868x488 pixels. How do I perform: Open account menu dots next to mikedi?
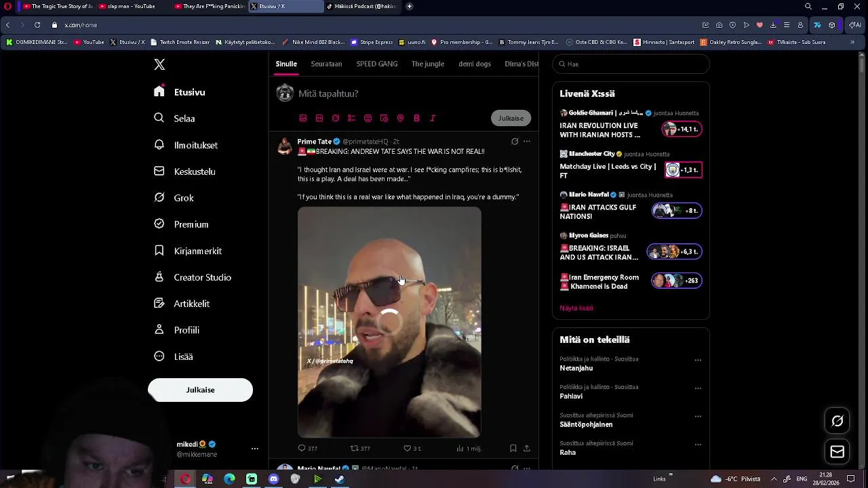pos(255,449)
